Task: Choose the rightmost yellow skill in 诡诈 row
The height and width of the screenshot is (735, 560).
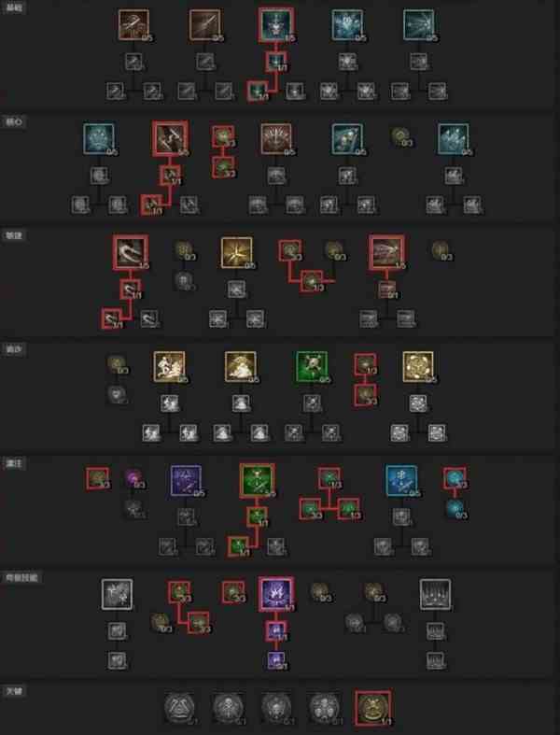Action: pyautogui.click(x=418, y=367)
